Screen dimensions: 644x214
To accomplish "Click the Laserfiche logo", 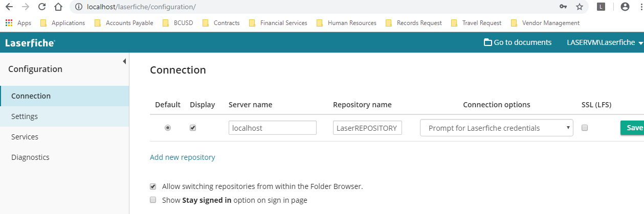I will (x=30, y=43).
